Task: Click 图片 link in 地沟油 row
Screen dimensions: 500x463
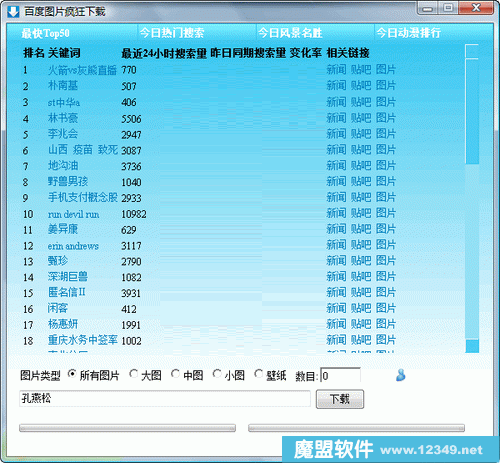Action: pos(386,165)
